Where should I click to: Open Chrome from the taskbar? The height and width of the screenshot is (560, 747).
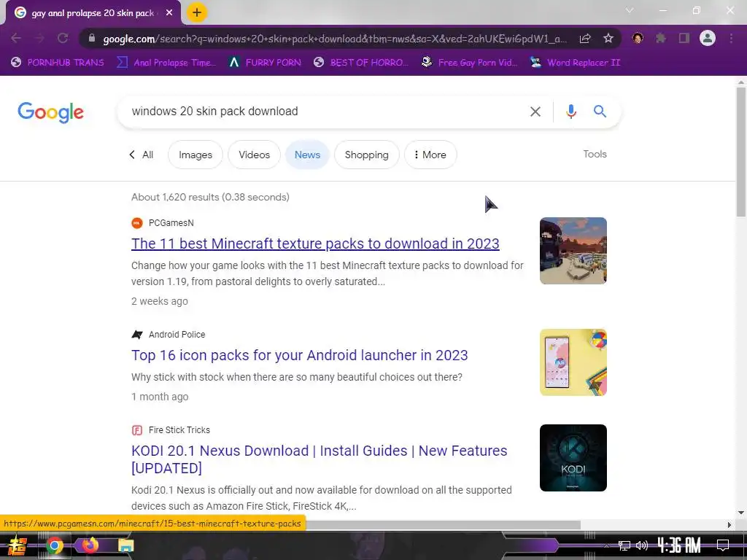[54, 545]
